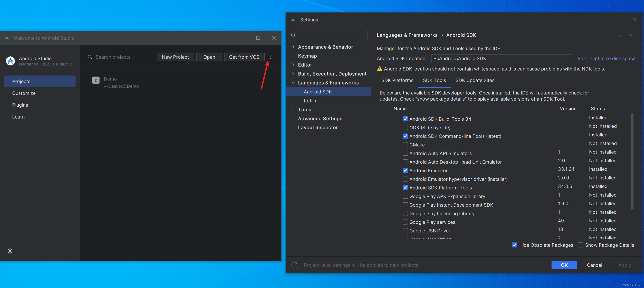Expand Build, Execution, Deployment section
Image resolution: width=644 pixels, height=288 pixels.
293,73
